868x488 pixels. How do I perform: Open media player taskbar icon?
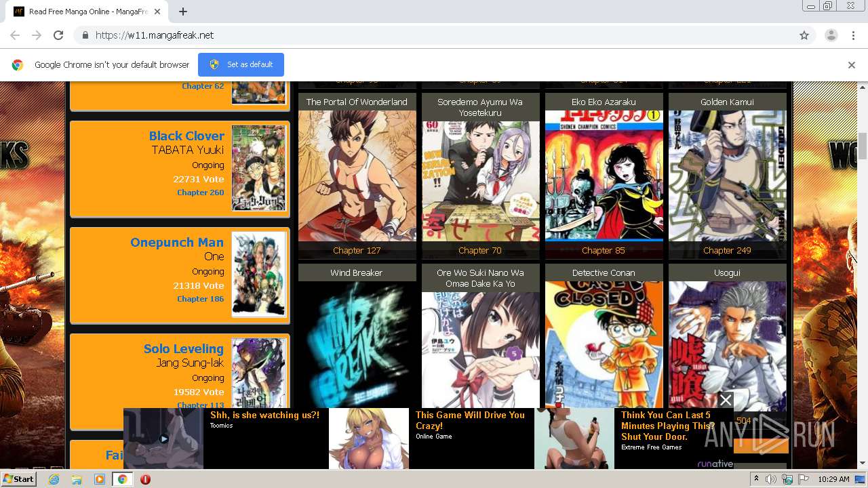click(100, 479)
